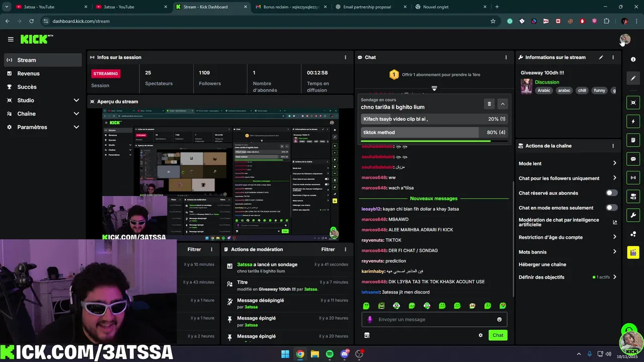Image resolution: width=644 pixels, height=362 pixels.
Task: Open the shop icon below the message box
Action: point(367,335)
